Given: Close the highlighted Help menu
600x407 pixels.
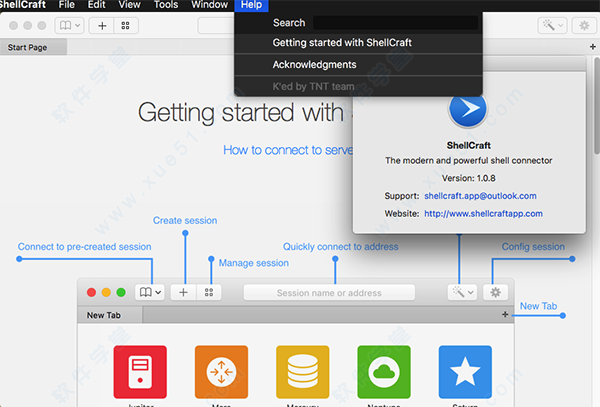Looking at the screenshot, I should tap(251, 5).
